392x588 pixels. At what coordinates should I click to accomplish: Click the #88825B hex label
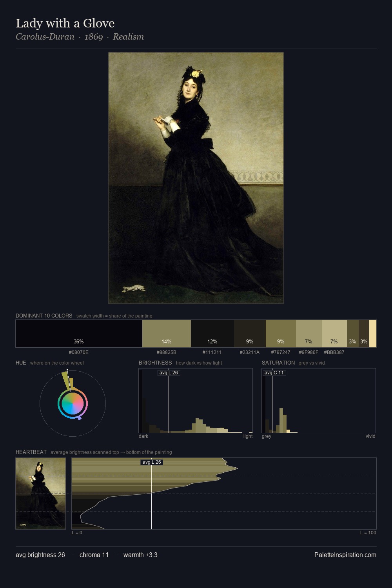(x=167, y=352)
